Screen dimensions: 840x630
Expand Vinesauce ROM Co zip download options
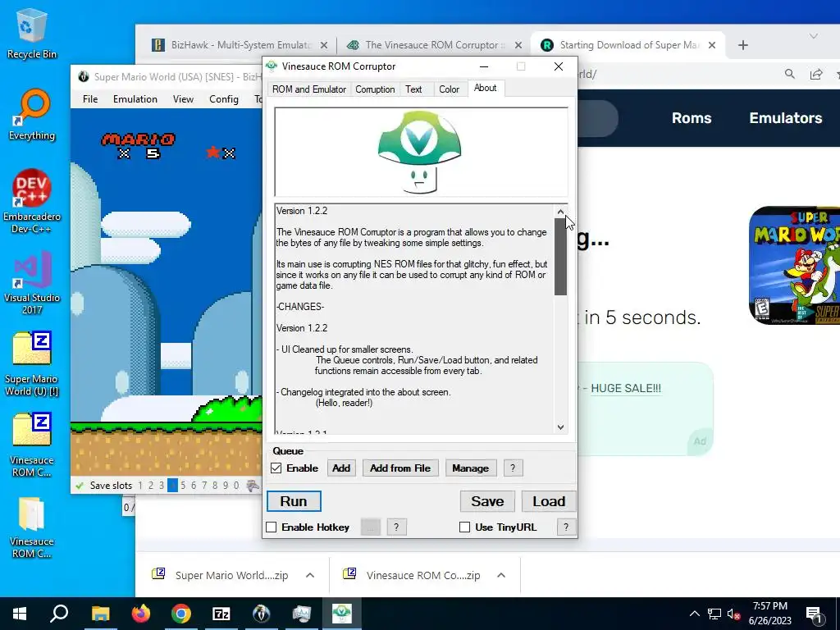pos(501,575)
